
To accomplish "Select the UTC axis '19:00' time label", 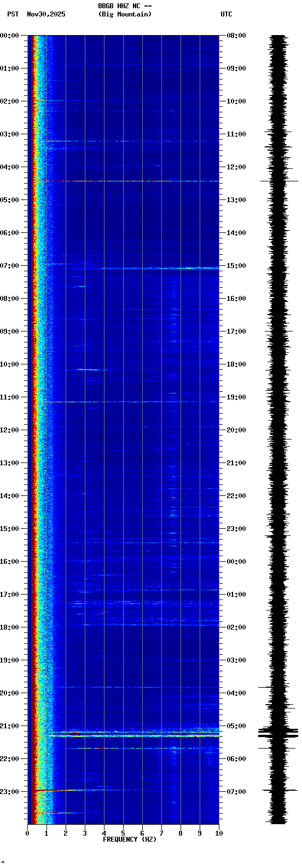I will [x=236, y=397].
